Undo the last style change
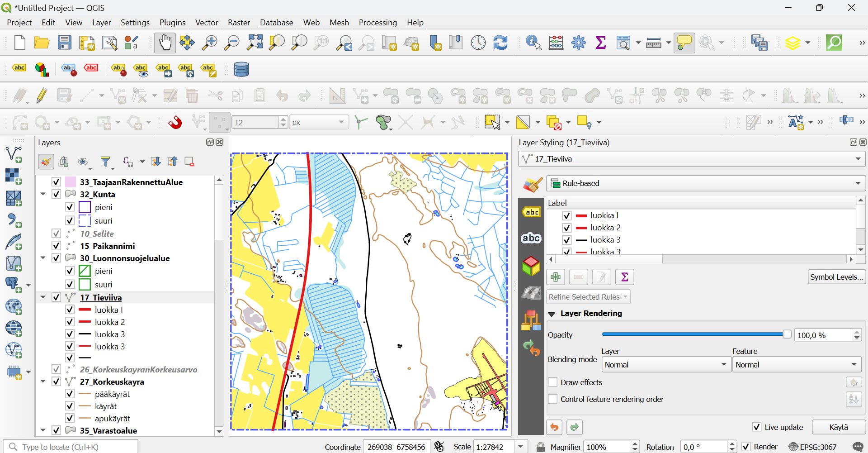868x453 pixels. (554, 427)
